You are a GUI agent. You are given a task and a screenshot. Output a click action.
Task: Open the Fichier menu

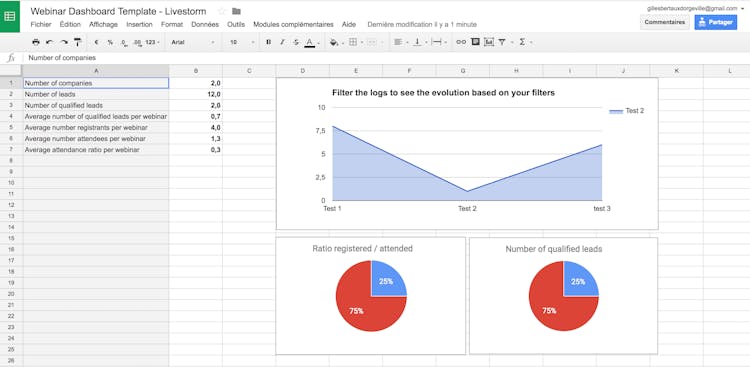41,24
